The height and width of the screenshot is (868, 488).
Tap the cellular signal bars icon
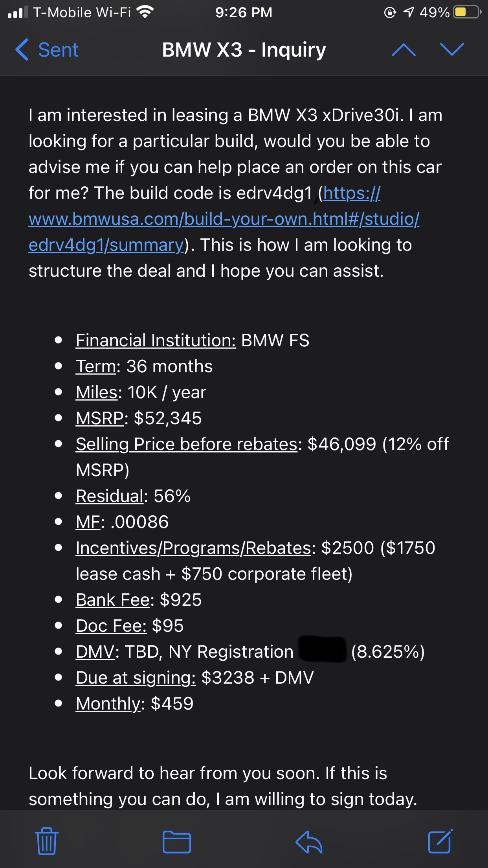click(18, 12)
